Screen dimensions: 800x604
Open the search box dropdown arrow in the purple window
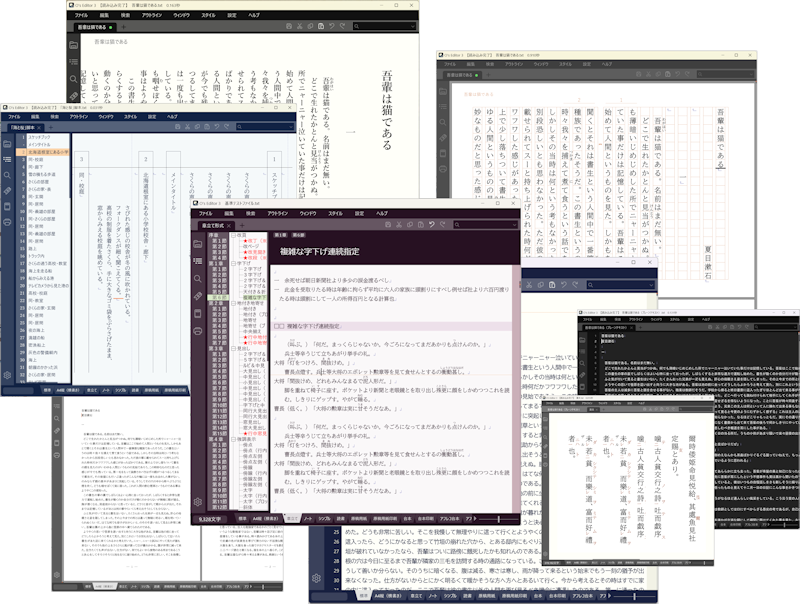pos(514,224)
